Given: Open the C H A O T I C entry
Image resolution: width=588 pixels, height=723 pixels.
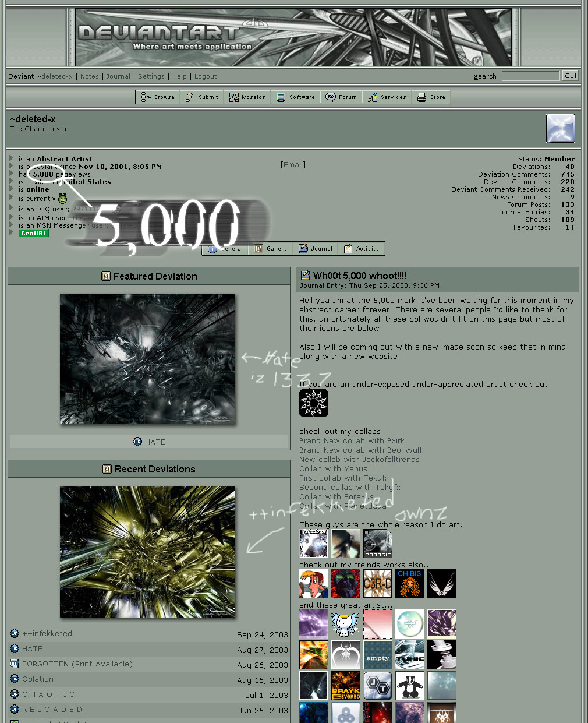Looking at the screenshot, I should 48,694.
